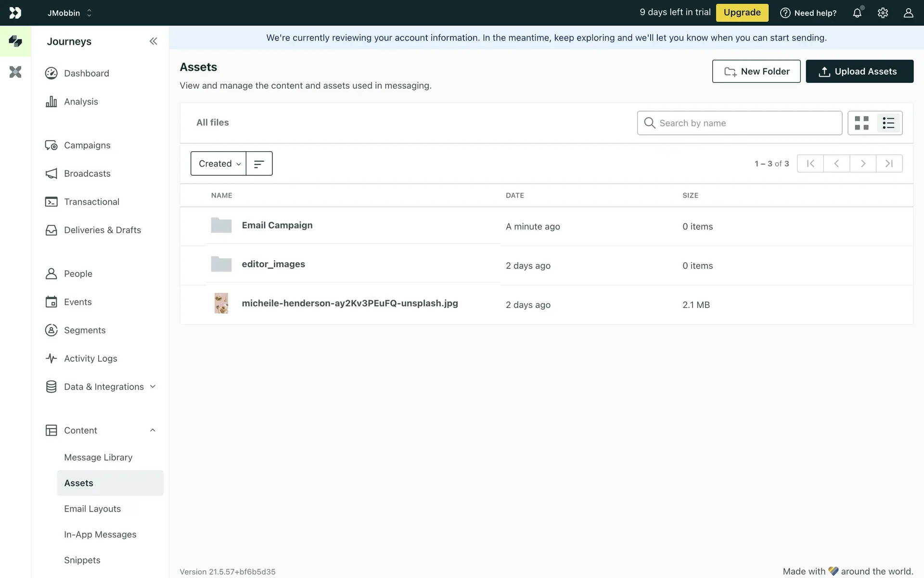924x578 pixels.
Task: Click the Upload Assets button
Action: (x=859, y=71)
